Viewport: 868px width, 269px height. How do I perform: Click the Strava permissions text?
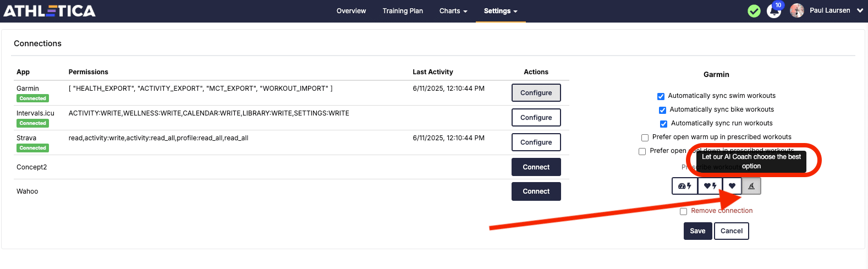point(158,138)
